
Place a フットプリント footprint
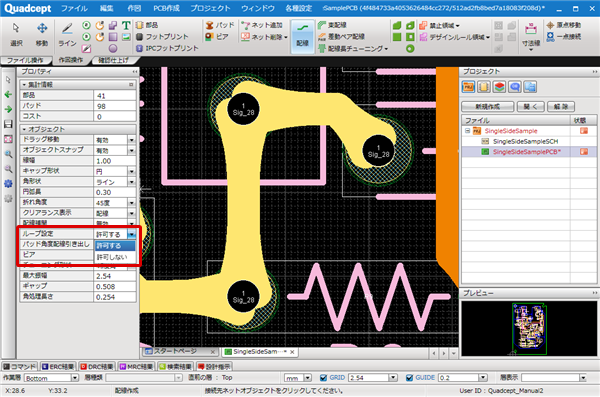[162, 37]
